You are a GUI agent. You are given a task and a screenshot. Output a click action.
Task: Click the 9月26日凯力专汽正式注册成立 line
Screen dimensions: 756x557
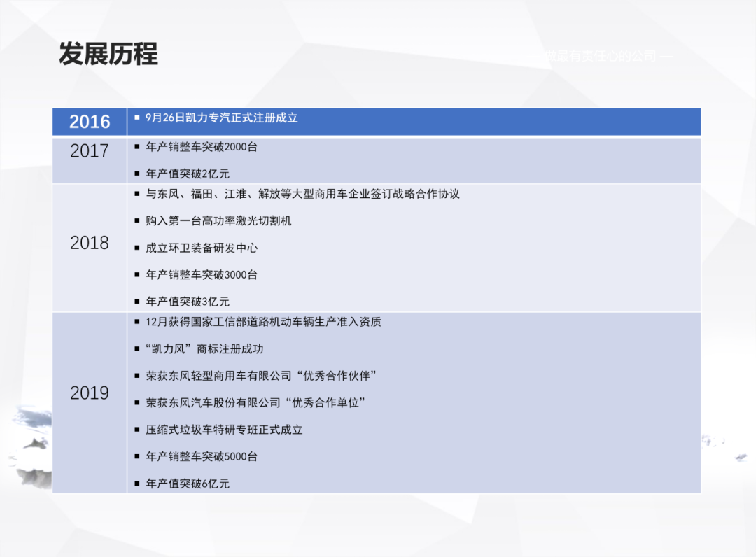[221, 118]
